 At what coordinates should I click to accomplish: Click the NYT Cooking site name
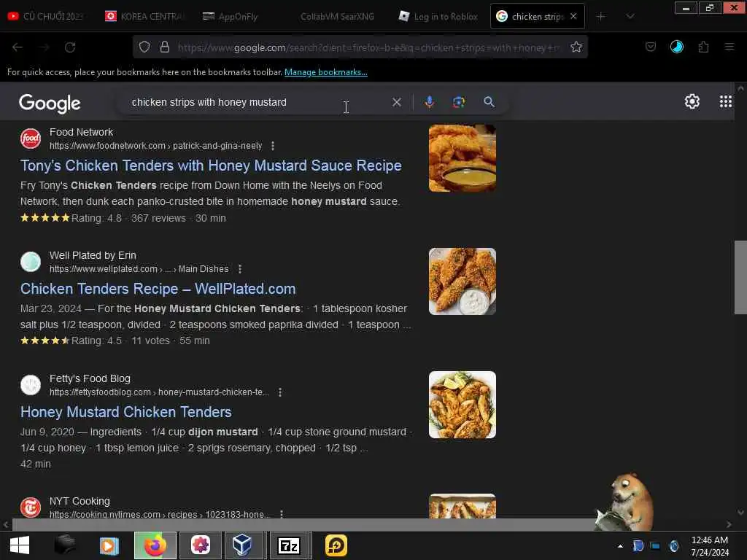click(x=80, y=501)
